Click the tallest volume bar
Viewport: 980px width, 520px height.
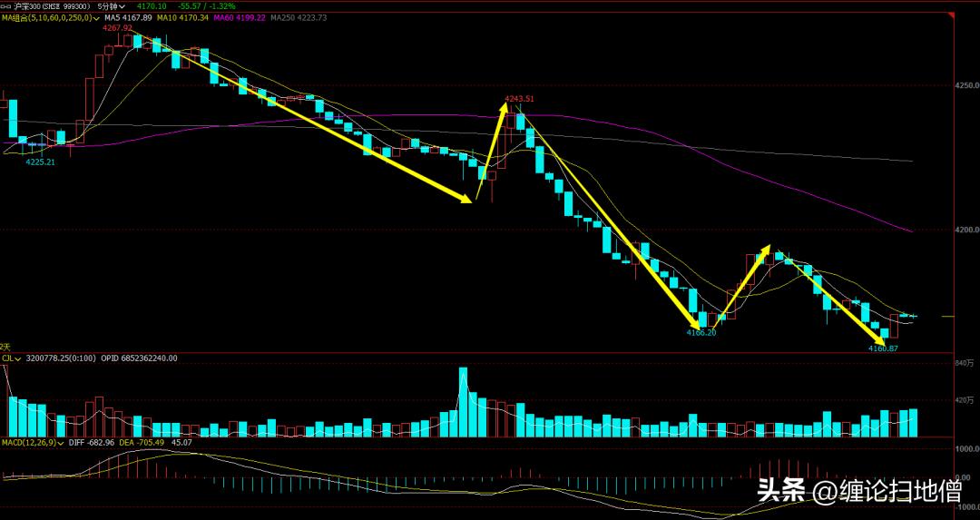(463, 402)
